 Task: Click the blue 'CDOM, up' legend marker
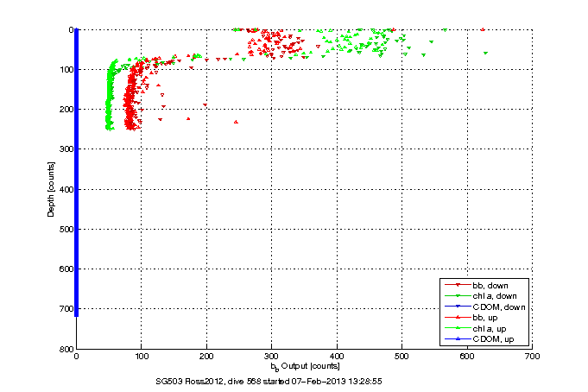[x=458, y=338]
